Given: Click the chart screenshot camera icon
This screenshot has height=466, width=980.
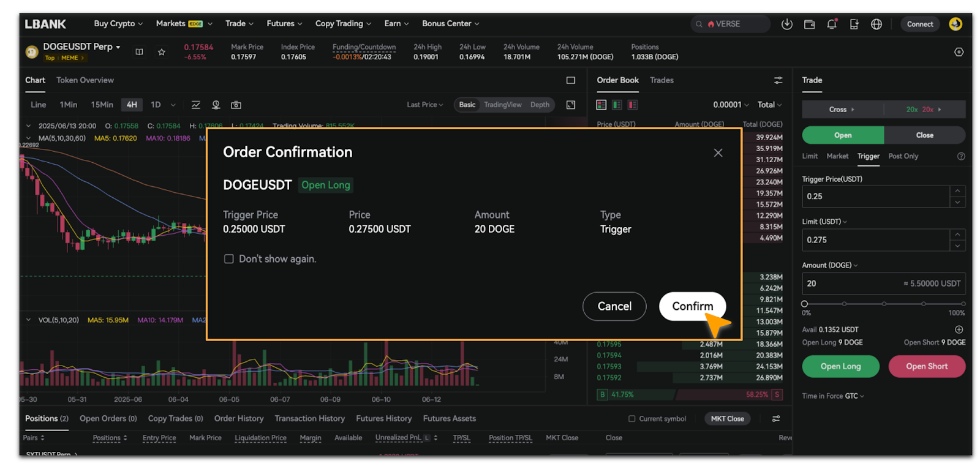Looking at the screenshot, I should click(236, 105).
